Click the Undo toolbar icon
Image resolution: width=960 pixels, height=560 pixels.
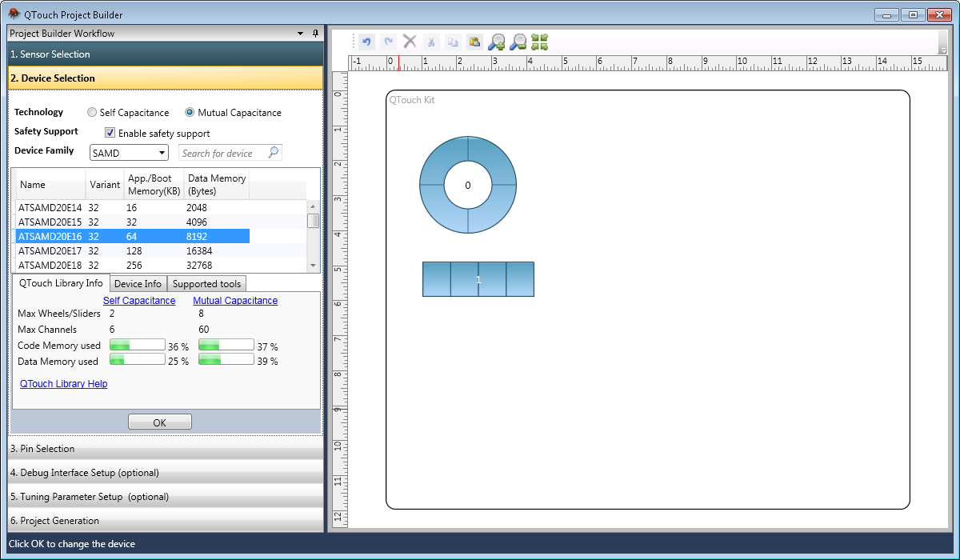tap(367, 42)
